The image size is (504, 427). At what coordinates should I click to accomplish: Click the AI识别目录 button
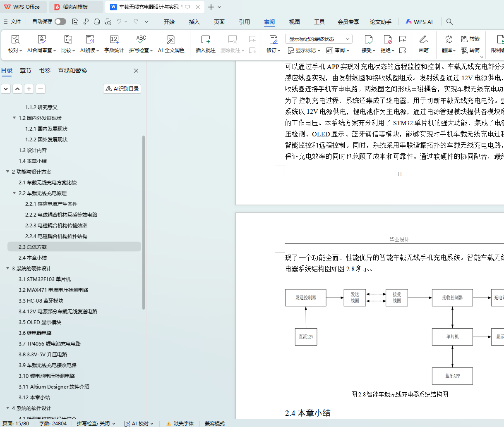click(x=122, y=89)
